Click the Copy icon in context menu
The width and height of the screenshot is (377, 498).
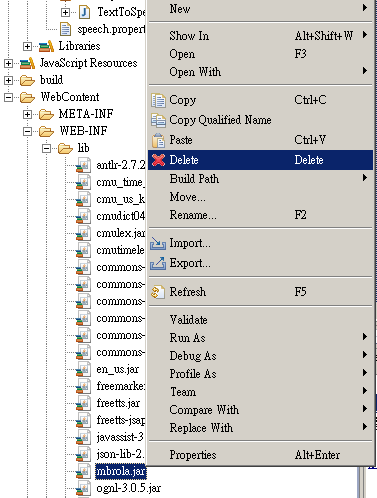[x=158, y=100]
